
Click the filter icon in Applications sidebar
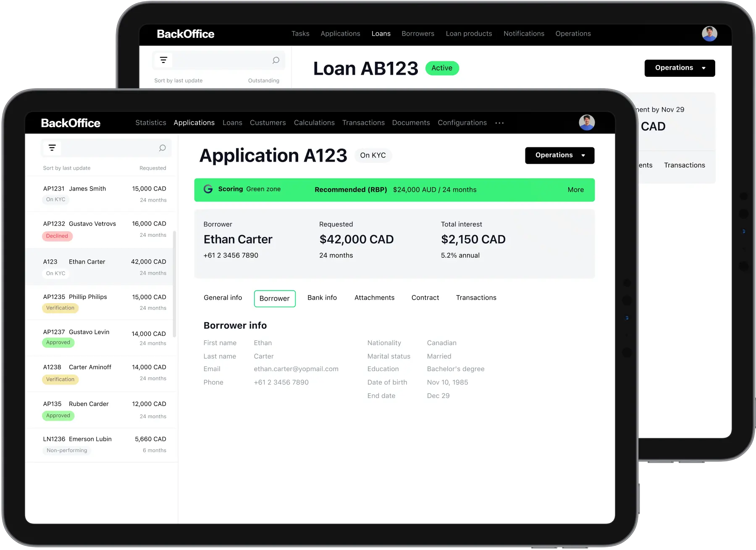pos(52,148)
